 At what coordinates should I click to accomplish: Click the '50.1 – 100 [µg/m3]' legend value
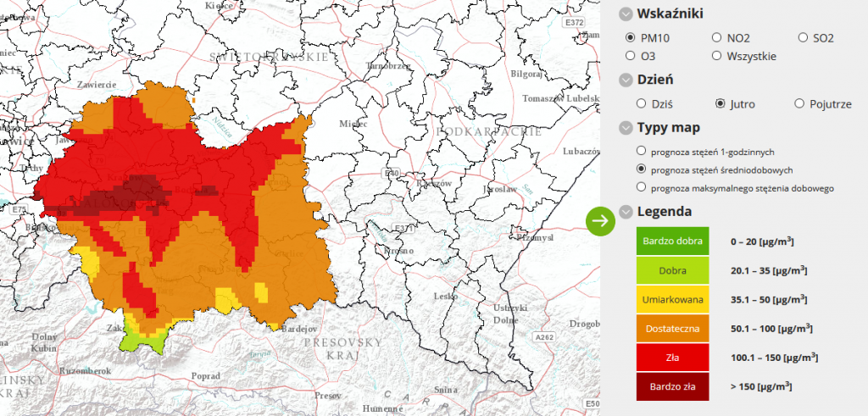tap(771, 328)
